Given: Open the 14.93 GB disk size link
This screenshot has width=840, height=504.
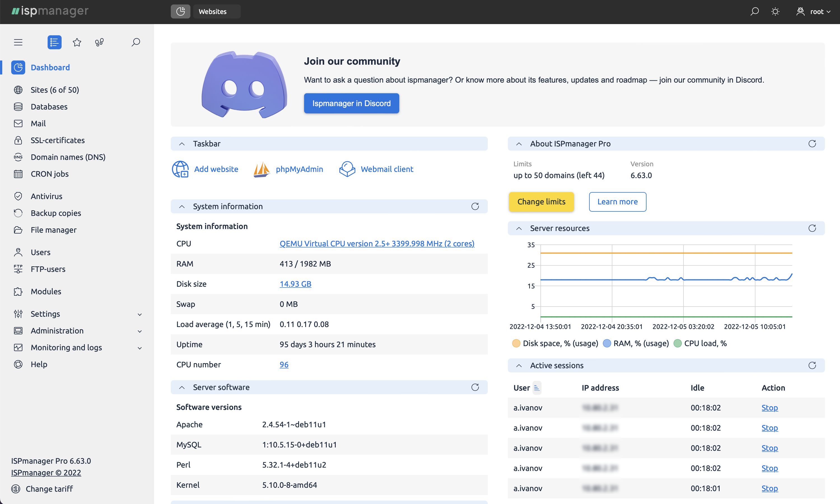Looking at the screenshot, I should 295,284.
